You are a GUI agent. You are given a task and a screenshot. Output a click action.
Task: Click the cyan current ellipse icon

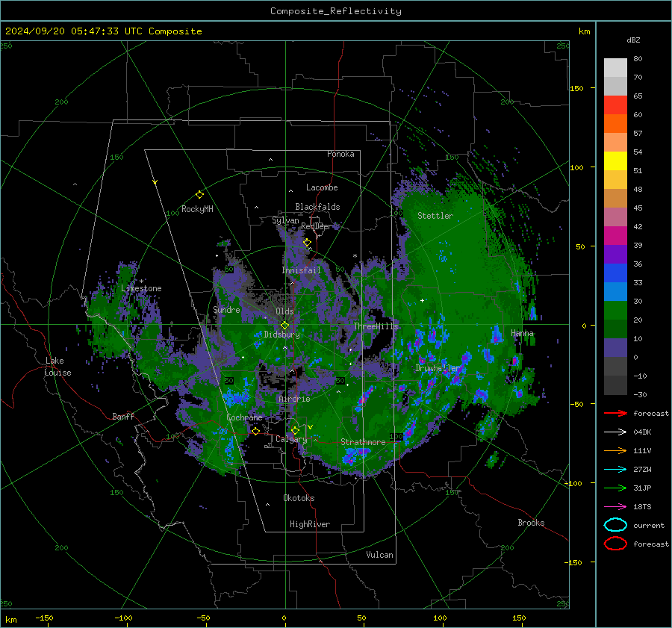(615, 525)
